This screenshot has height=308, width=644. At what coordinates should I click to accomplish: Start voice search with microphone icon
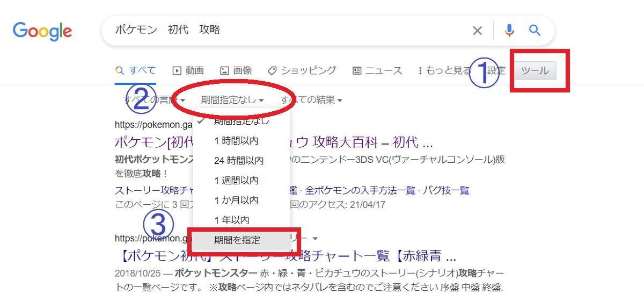point(509,31)
